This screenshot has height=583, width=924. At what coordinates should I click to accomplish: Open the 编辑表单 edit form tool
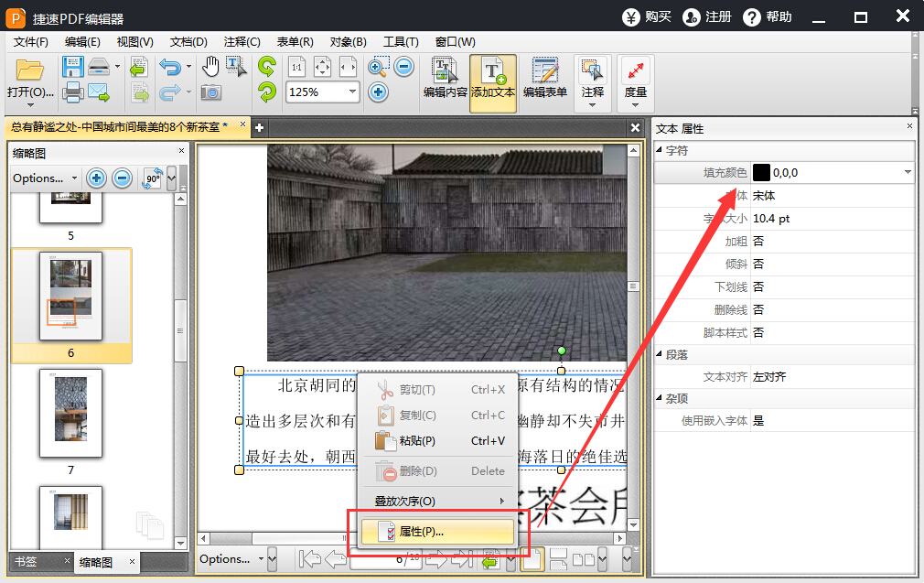[x=545, y=82]
